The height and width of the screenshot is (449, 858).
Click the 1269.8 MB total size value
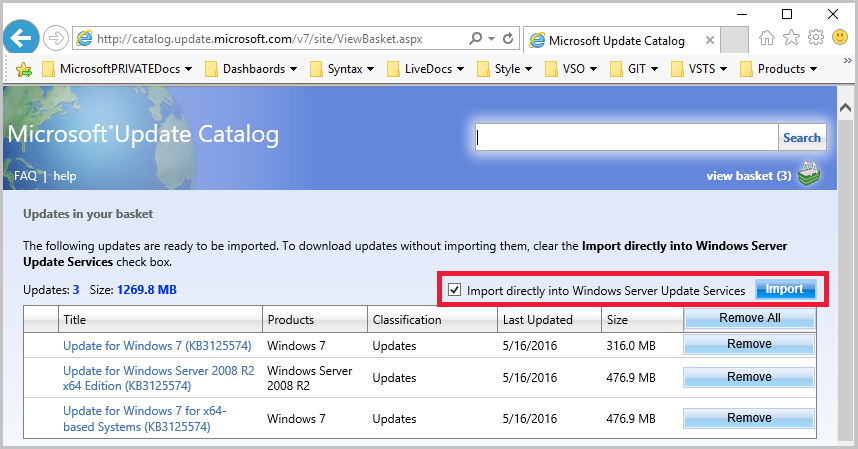pos(147,290)
